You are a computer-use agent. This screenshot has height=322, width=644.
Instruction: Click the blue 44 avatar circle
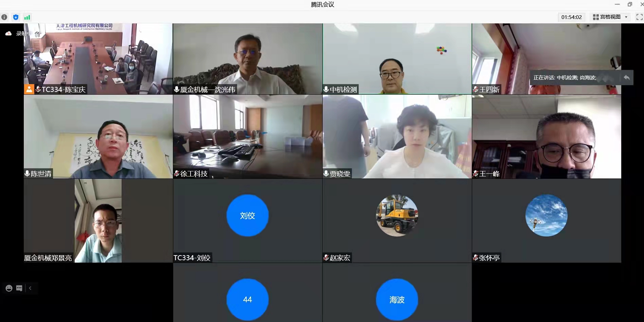[x=248, y=300]
